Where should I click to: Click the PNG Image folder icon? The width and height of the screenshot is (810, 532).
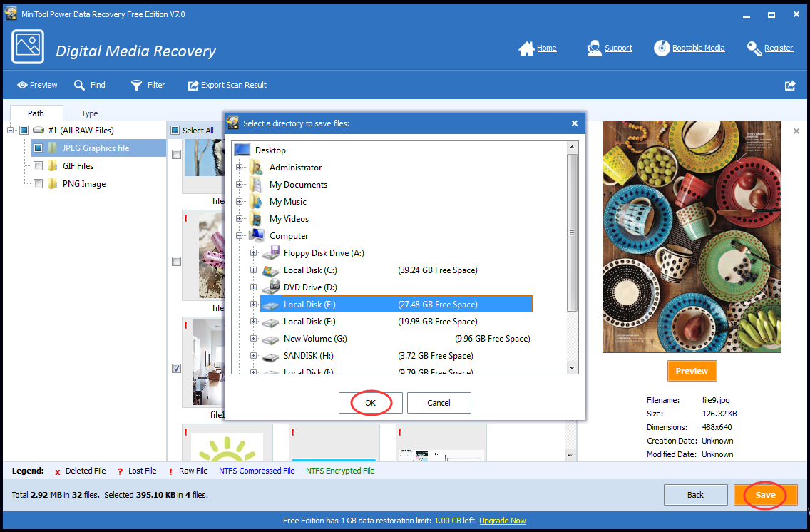pyautogui.click(x=53, y=183)
